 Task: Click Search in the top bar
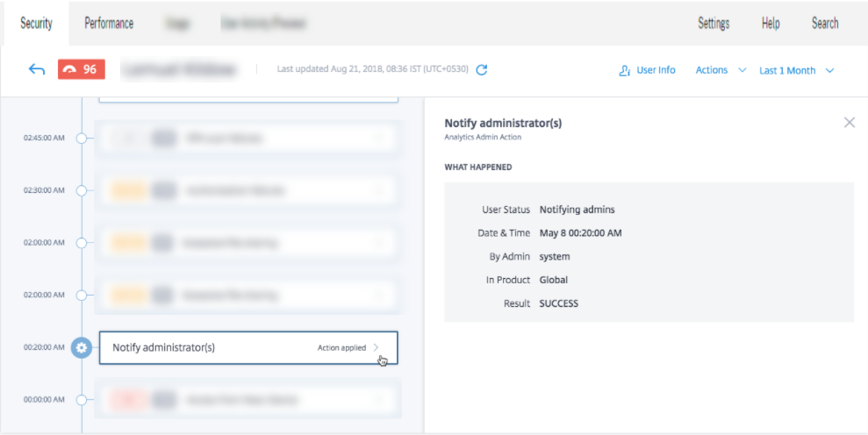click(824, 24)
